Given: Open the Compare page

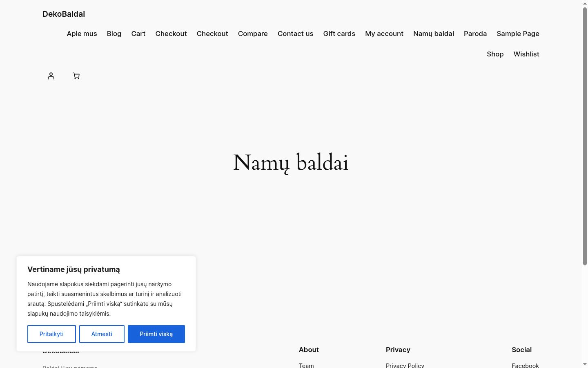Looking at the screenshot, I should click(253, 34).
